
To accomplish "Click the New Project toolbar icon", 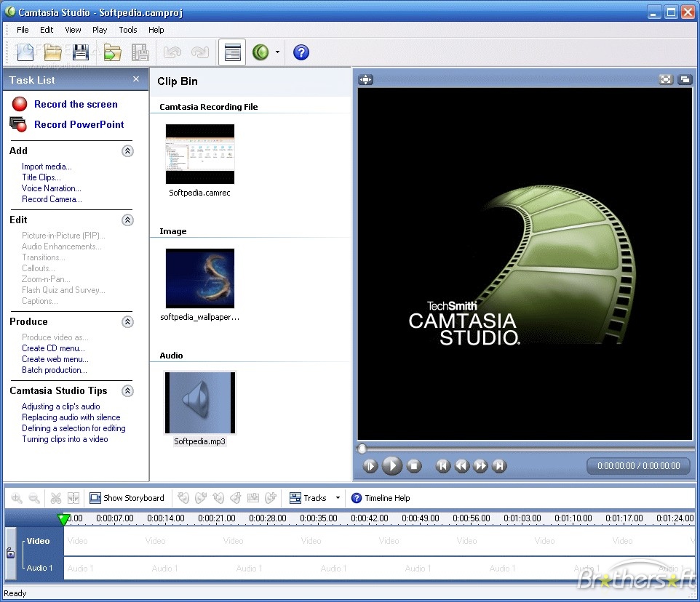I will pos(25,52).
